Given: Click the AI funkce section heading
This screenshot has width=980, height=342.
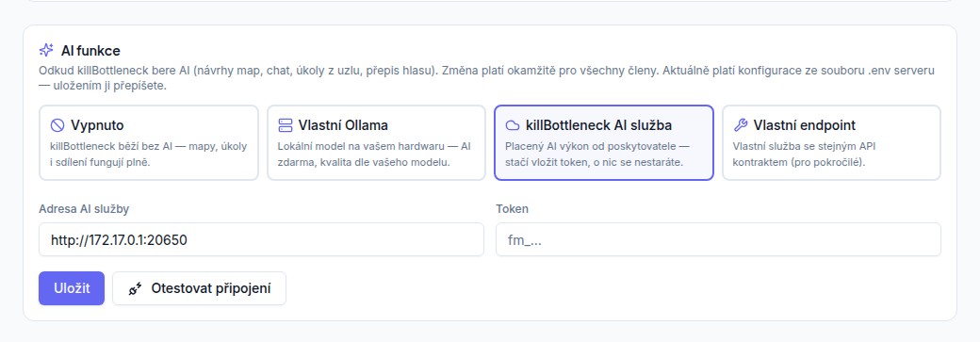Looking at the screenshot, I should click(x=90, y=51).
